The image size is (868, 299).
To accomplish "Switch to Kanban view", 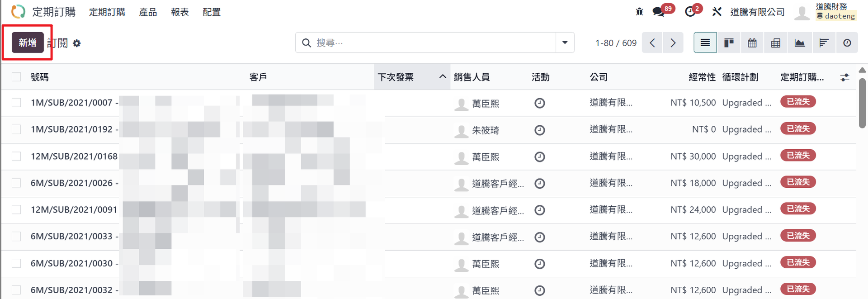I will 729,43.
